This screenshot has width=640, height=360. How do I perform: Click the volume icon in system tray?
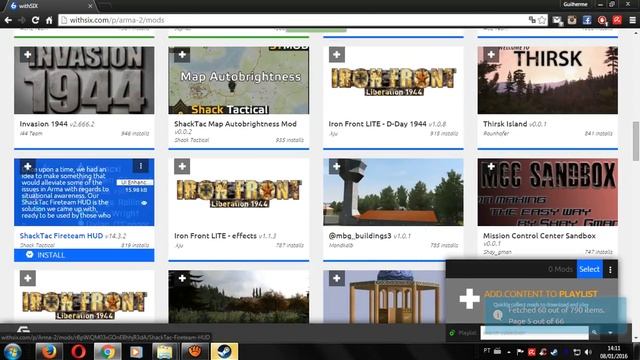pos(588,352)
